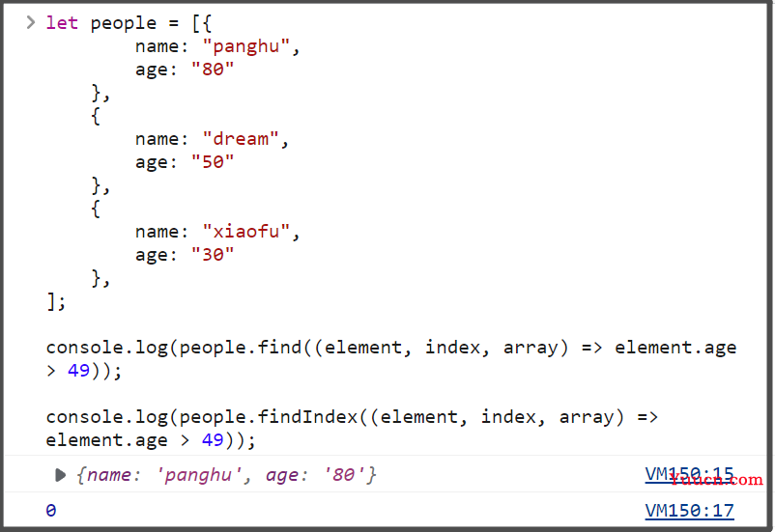The image size is (775, 532).
Task: Click the 'people' variable name in declaration
Action: click(123, 24)
